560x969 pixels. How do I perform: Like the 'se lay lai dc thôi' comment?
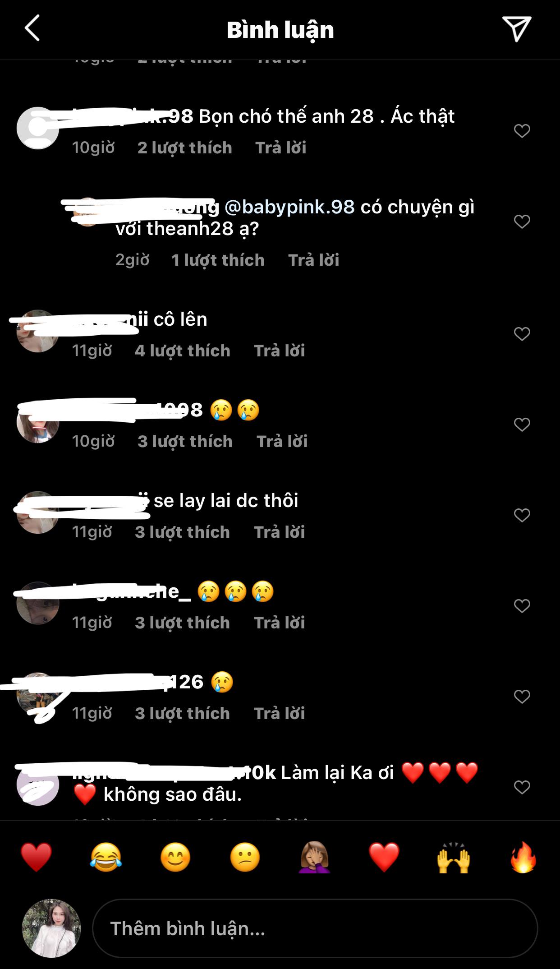522,515
